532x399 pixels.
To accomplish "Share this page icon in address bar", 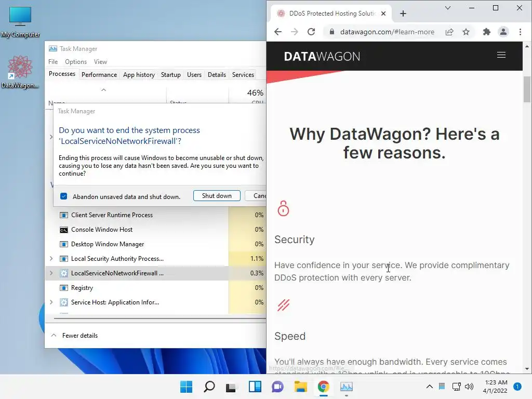I will click(x=449, y=32).
